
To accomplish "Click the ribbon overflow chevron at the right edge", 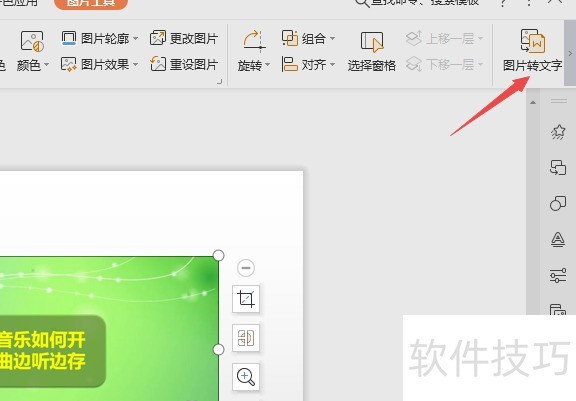I will [x=570, y=53].
